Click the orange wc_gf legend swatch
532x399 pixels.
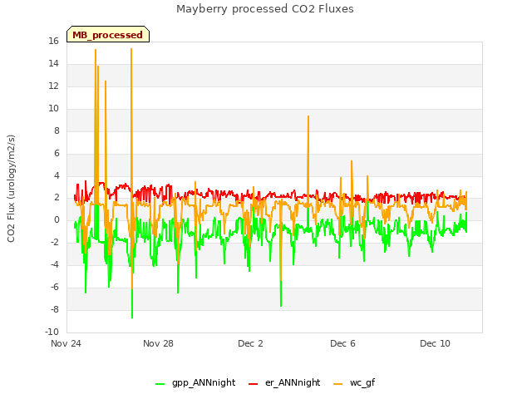(338, 384)
